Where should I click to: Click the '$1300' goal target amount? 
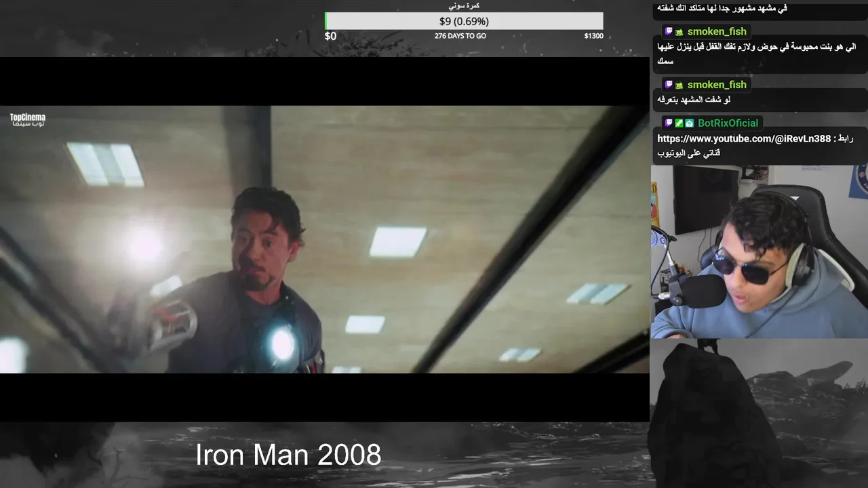[593, 36]
